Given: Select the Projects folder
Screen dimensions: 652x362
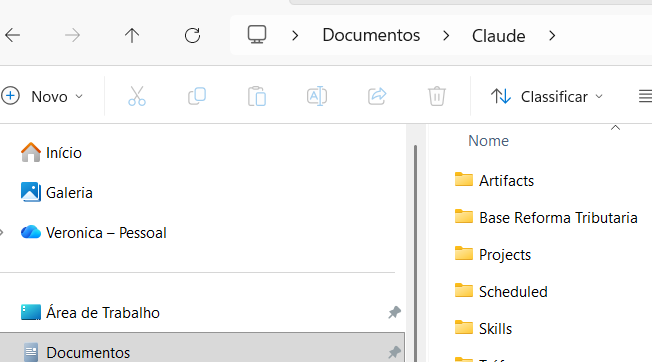Looking at the screenshot, I should coord(493,254).
